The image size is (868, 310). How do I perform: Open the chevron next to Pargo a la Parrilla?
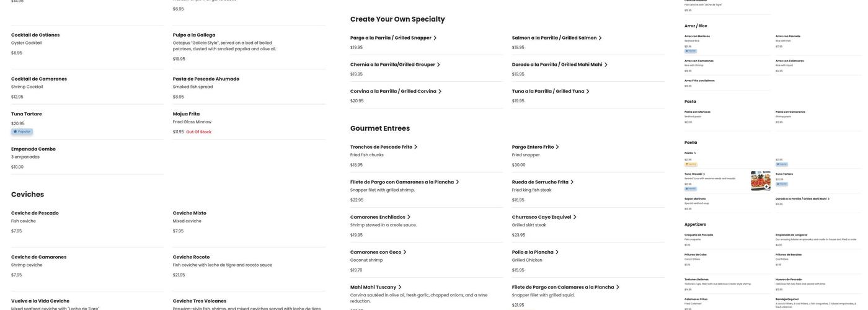pyautogui.click(x=435, y=38)
